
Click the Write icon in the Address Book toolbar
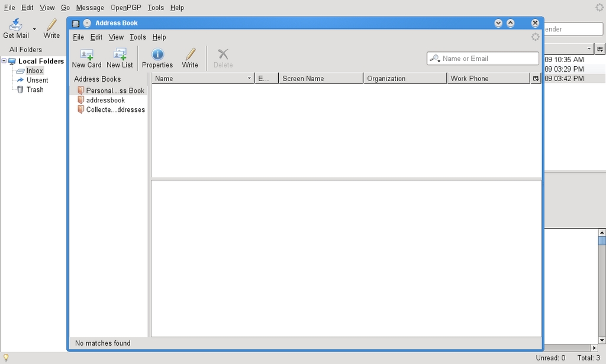click(190, 58)
